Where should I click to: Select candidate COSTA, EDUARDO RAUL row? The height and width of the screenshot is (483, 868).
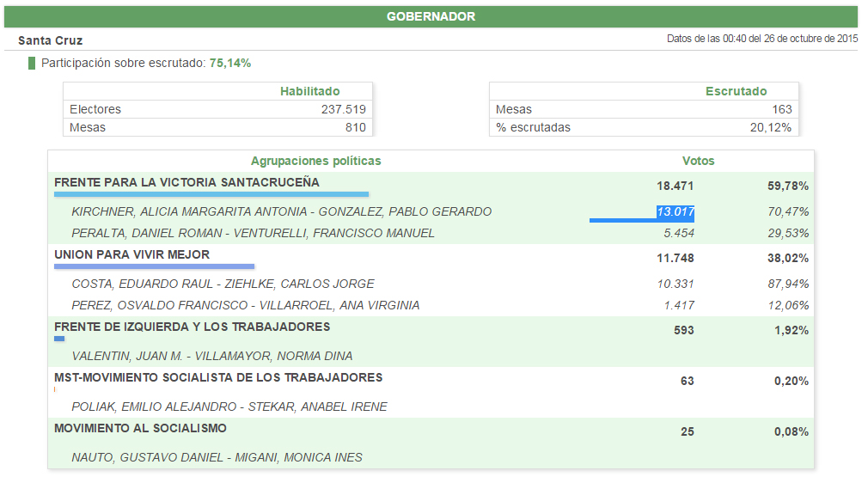[x=223, y=284]
